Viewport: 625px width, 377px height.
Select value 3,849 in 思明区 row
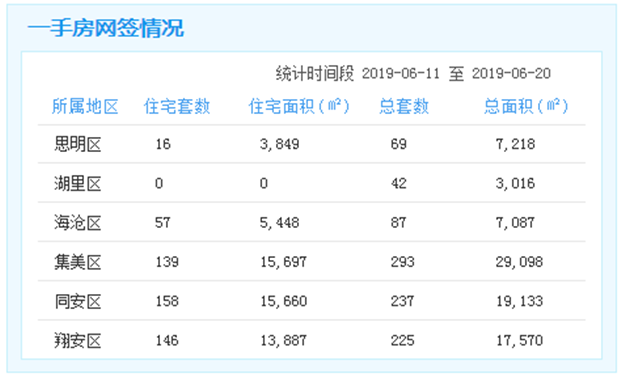[x=279, y=144]
